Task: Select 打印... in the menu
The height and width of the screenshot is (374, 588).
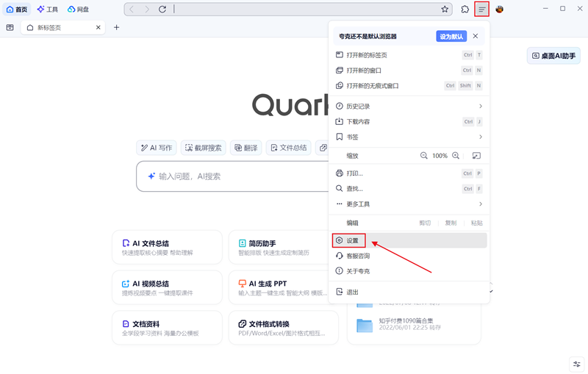Action: [x=409, y=173]
